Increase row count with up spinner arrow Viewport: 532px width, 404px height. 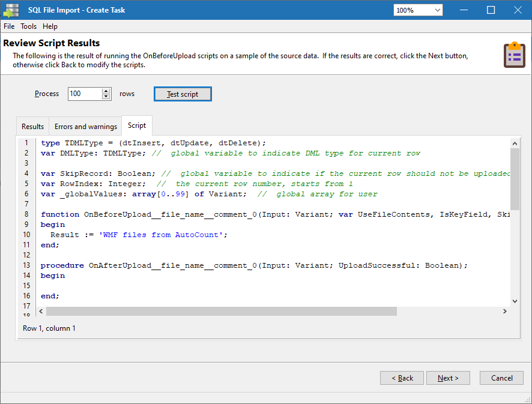pos(106,91)
